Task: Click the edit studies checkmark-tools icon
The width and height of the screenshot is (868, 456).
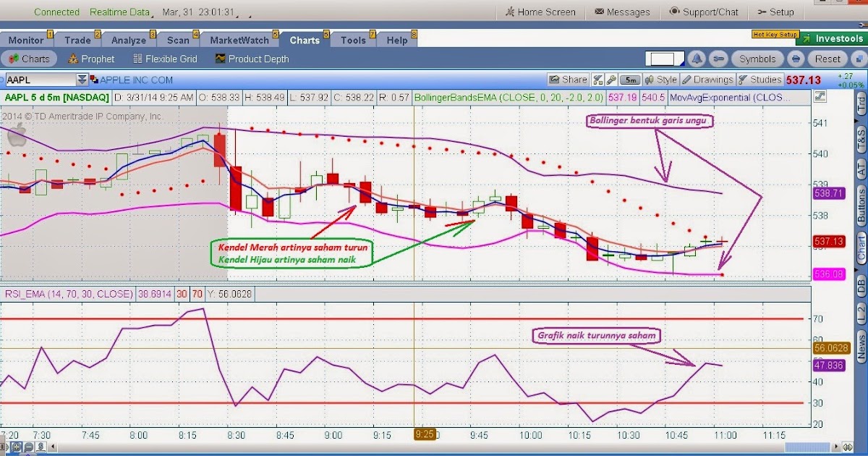Action: pos(597,80)
